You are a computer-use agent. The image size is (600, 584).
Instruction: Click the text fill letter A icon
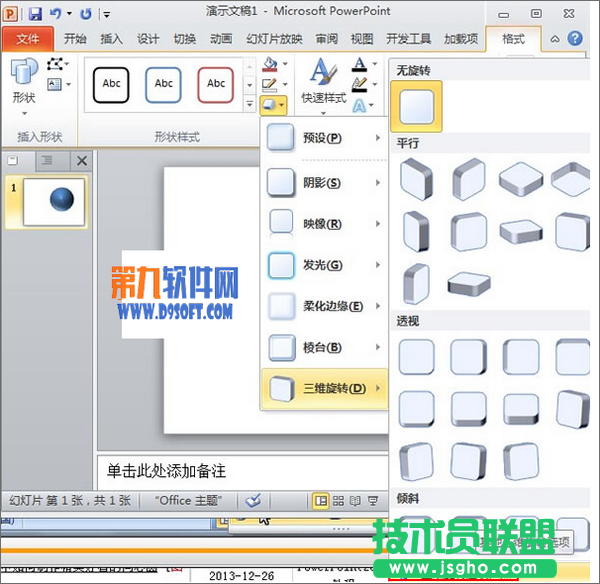(x=359, y=64)
